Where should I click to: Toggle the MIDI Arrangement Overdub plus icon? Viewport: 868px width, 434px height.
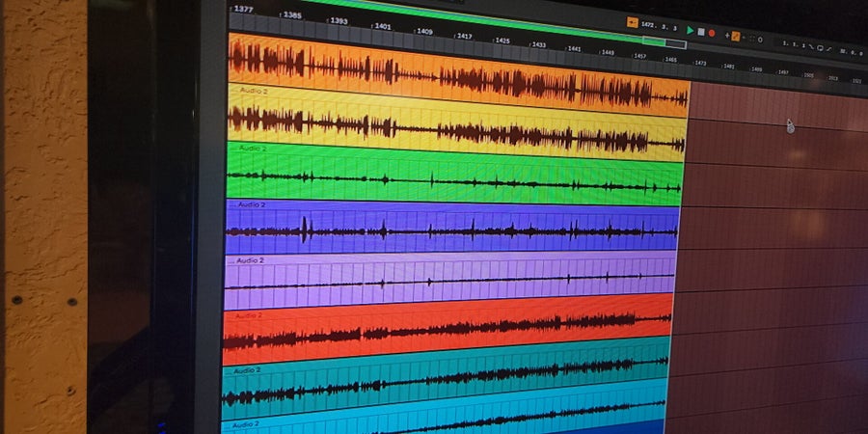tap(727, 36)
